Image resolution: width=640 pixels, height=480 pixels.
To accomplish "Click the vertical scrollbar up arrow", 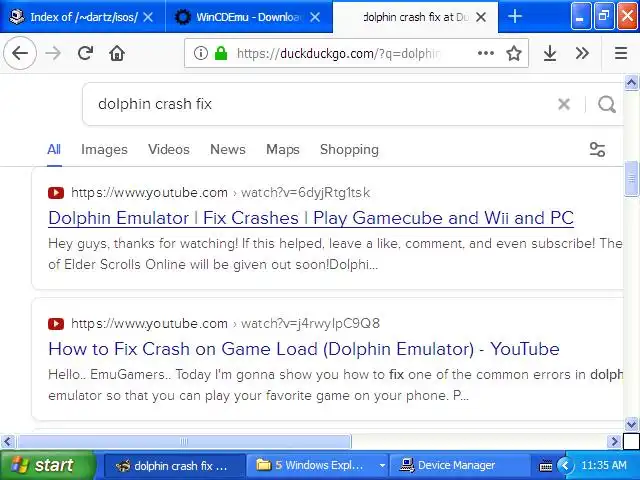I will (x=631, y=83).
